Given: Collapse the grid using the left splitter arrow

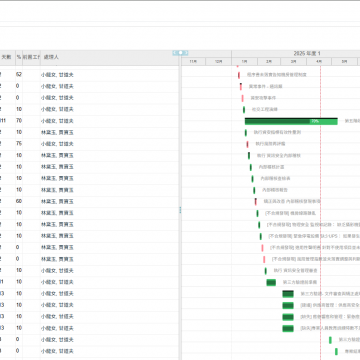Looking at the screenshot, I should tap(174, 53).
